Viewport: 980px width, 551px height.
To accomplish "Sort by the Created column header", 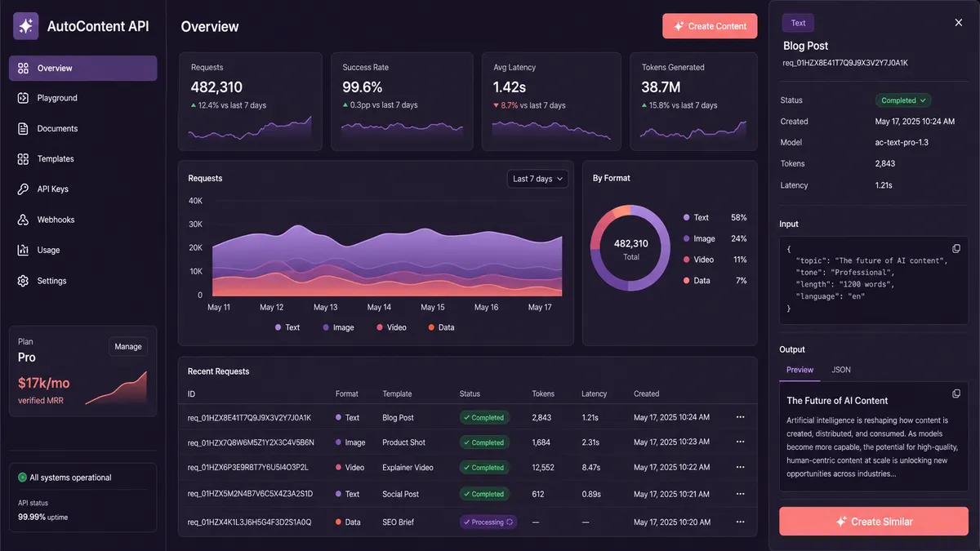I will coord(647,393).
